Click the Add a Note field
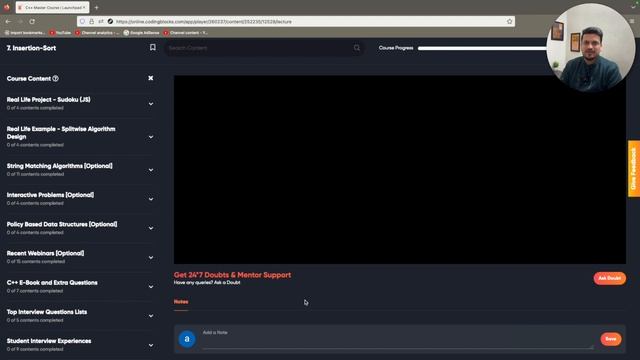The width and height of the screenshot is (640, 360). 397,340
